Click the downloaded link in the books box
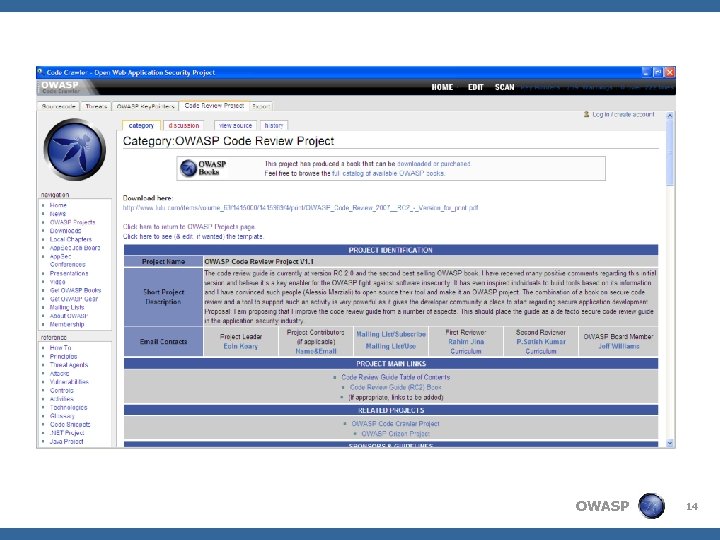 pos(414,163)
